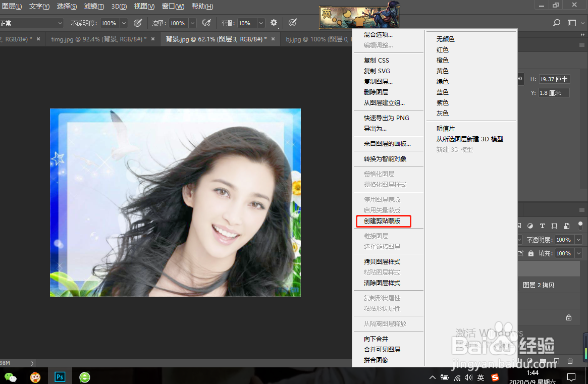Open the workspace switcher icon
Screen dimensions: 588x384
point(572,23)
